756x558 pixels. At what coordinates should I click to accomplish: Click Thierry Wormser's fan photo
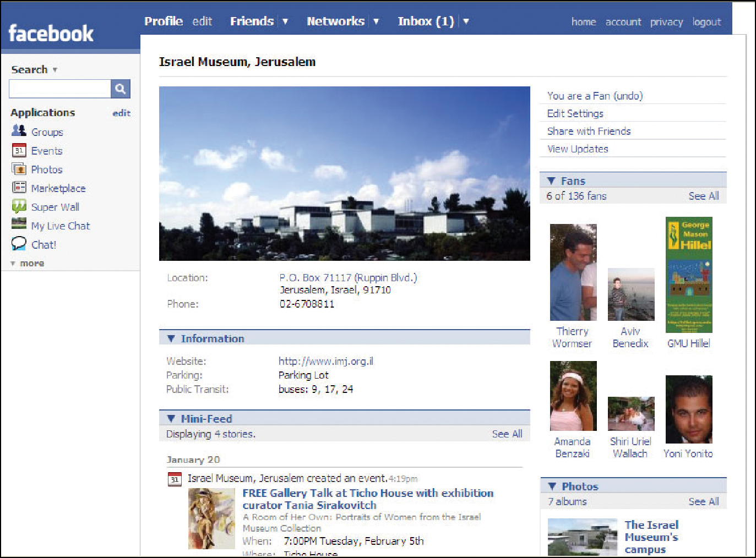click(573, 272)
